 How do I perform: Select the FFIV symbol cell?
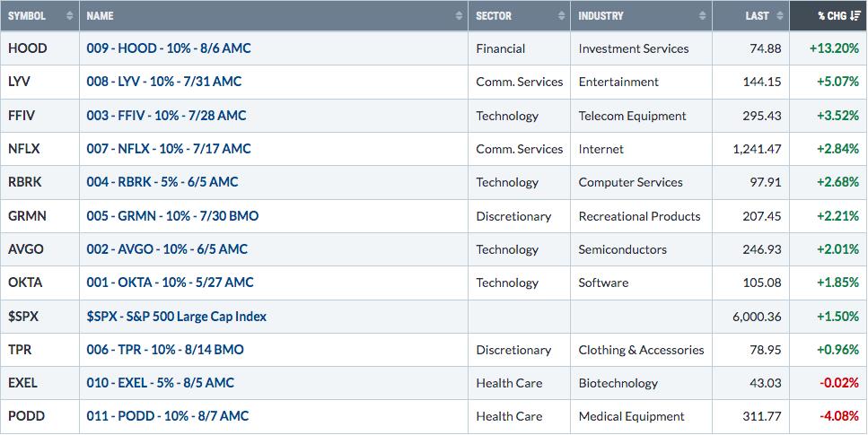point(39,116)
